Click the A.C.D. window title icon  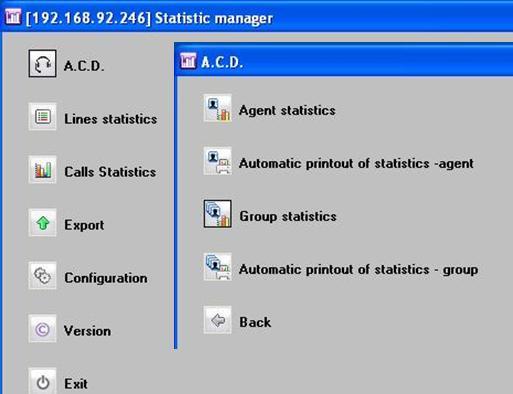click(x=188, y=61)
